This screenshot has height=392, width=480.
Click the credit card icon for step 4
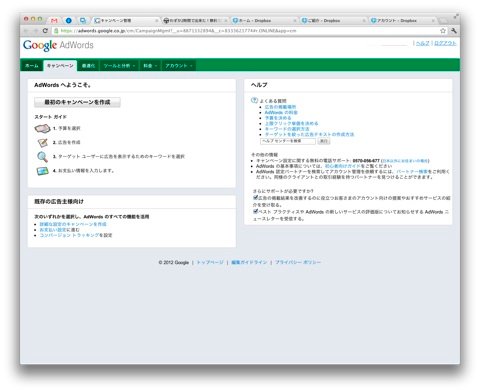pyautogui.click(x=43, y=171)
